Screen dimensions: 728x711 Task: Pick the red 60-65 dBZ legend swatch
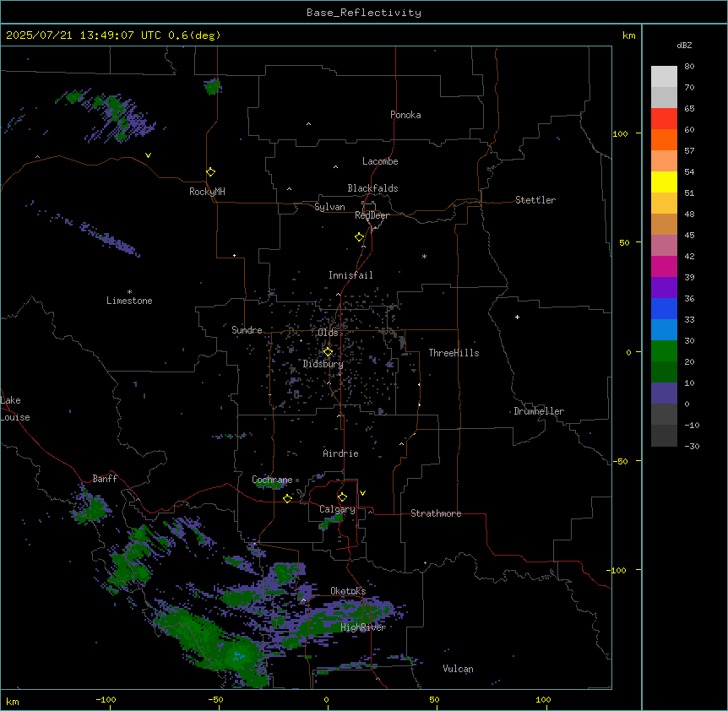coord(664,119)
